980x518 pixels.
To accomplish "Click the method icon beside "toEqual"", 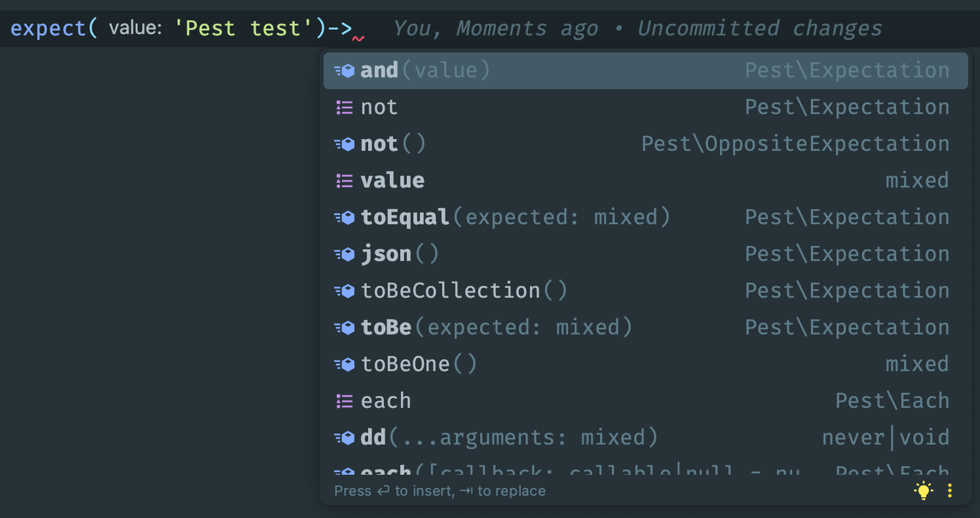I will (x=345, y=217).
